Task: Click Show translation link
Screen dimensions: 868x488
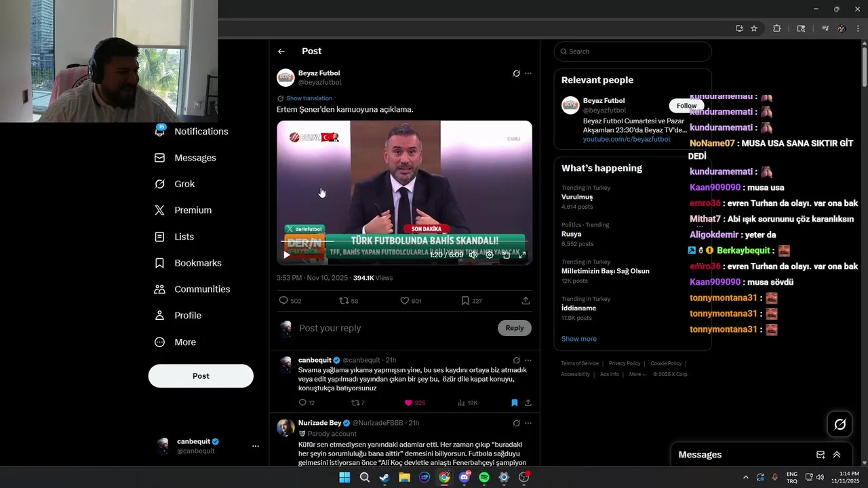Action: point(309,98)
